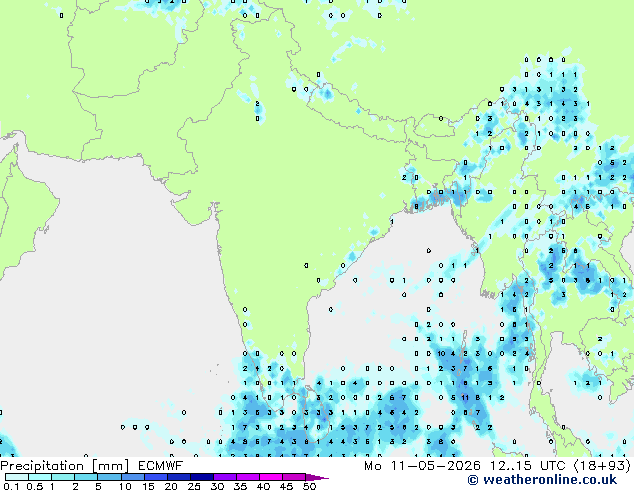Click the 0.5–1 mm legend swatch
634x490 pixels.
[x=40, y=477]
